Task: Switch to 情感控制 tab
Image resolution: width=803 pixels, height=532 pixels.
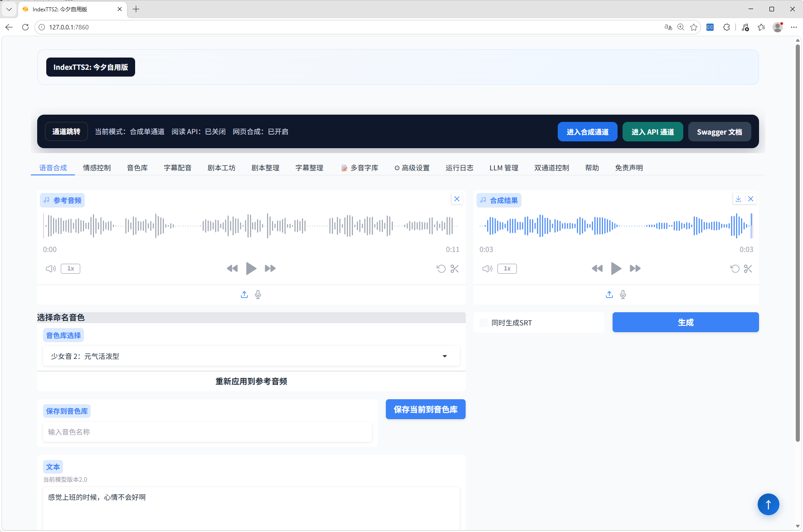Action: 97,168
